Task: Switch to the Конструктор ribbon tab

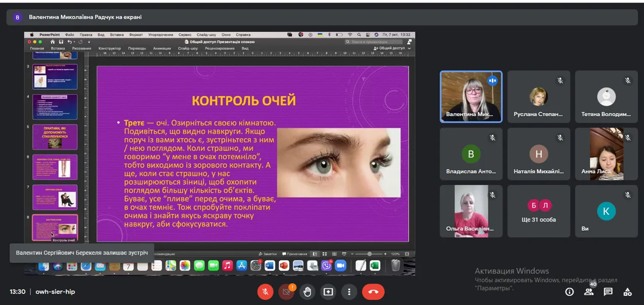Action: click(109, 49)
